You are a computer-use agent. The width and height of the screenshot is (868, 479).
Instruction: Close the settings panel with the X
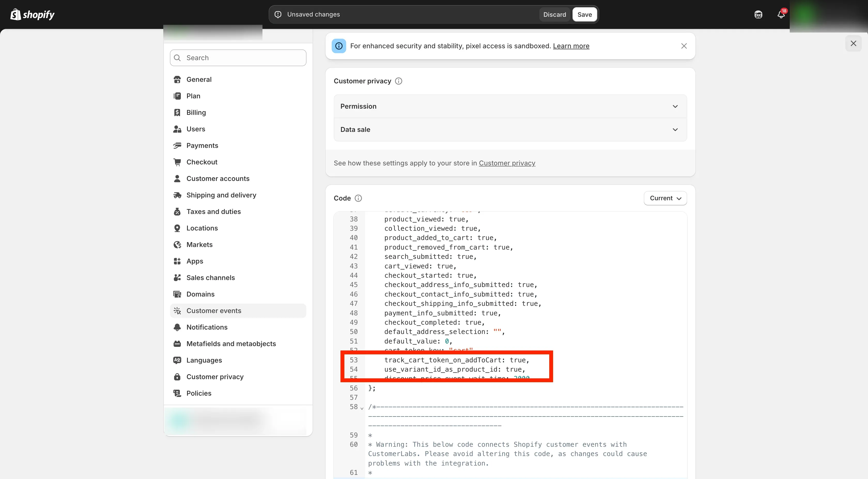coord(853,43)
